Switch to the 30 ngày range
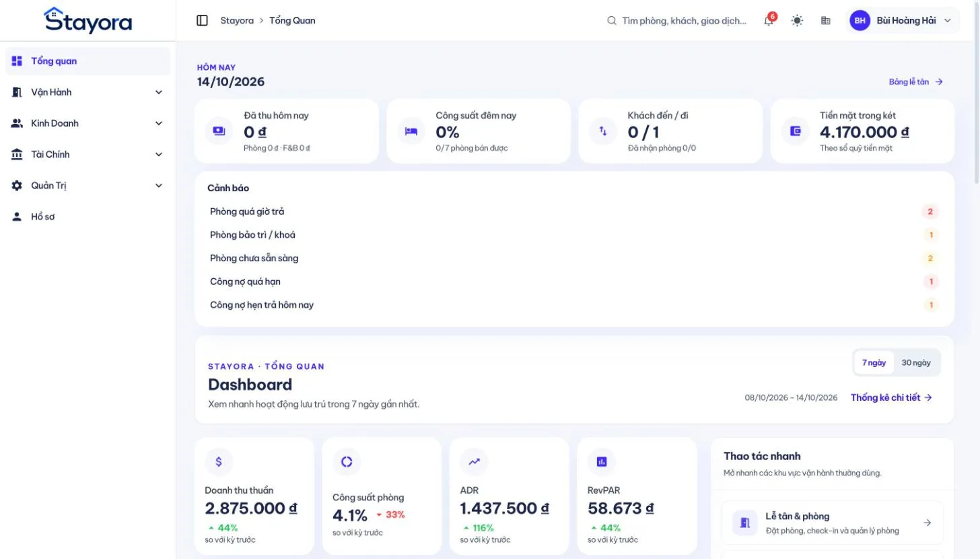The height and width of the screenshot is (559, 980). 916,362
